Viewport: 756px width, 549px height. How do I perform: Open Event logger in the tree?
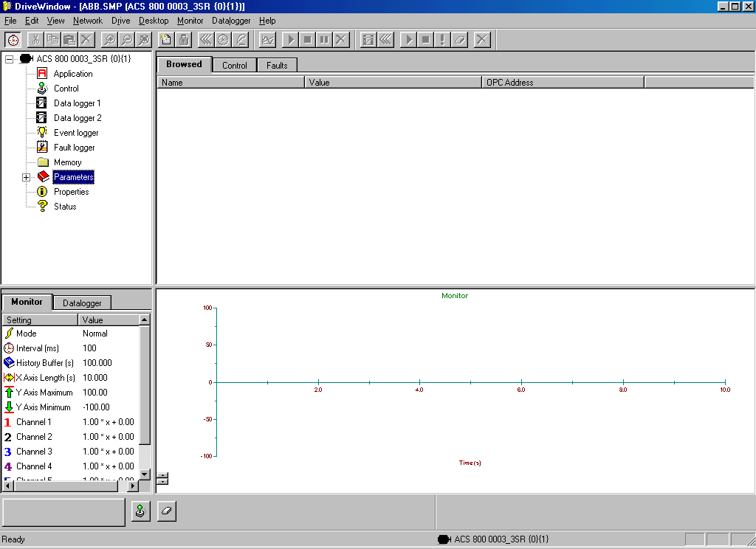(76, 133)
